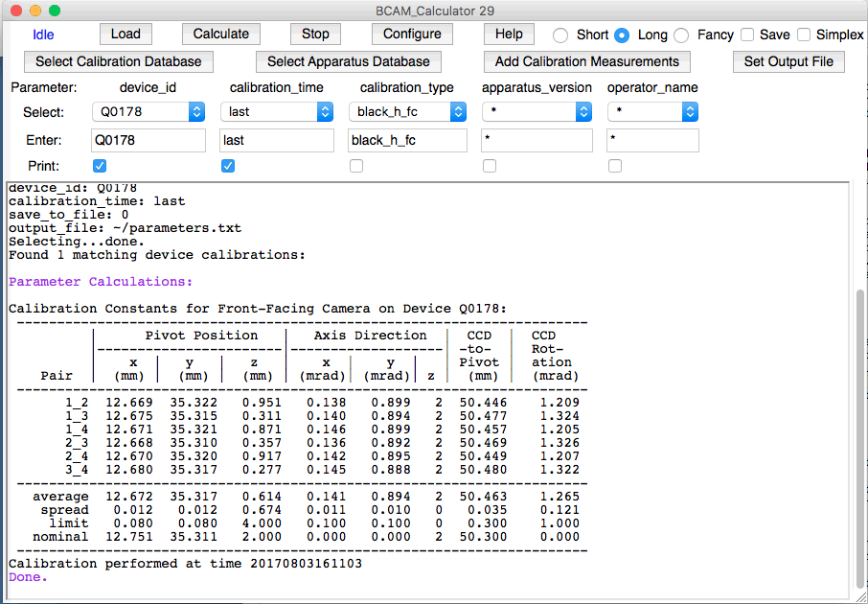The height and width of the screenshot is (604, 868).
Task: Click Set Output File button
Action: pyautogui.click(x=788, y=61)
